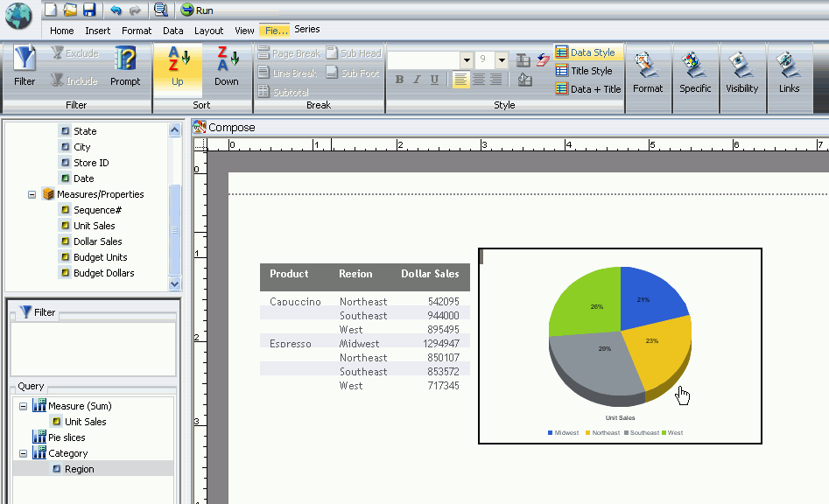Click the Open folder icon
This screenshot has height=504, width=829.
tap(70, 10)
